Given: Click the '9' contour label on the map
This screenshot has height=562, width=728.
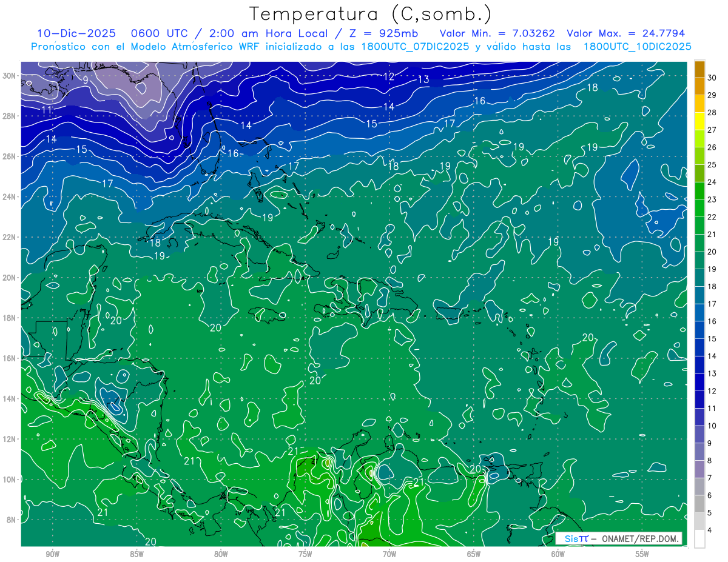Looking at the screenshot, I should 86,80.
